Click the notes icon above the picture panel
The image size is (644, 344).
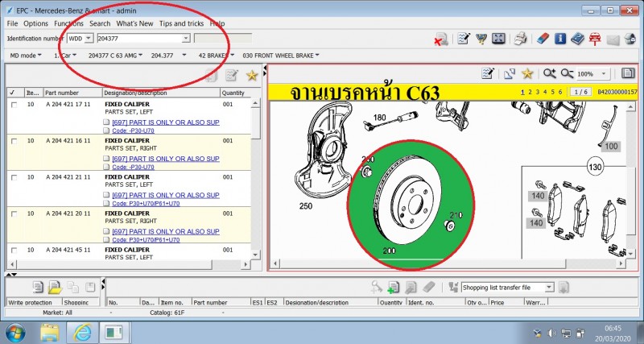(x=488, y=73)
